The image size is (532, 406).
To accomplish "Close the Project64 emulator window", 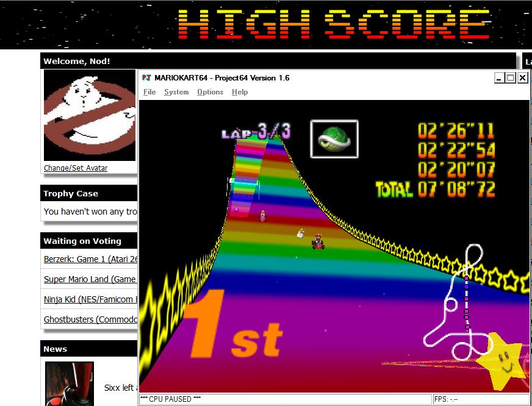I will click(x=522, y=78).
